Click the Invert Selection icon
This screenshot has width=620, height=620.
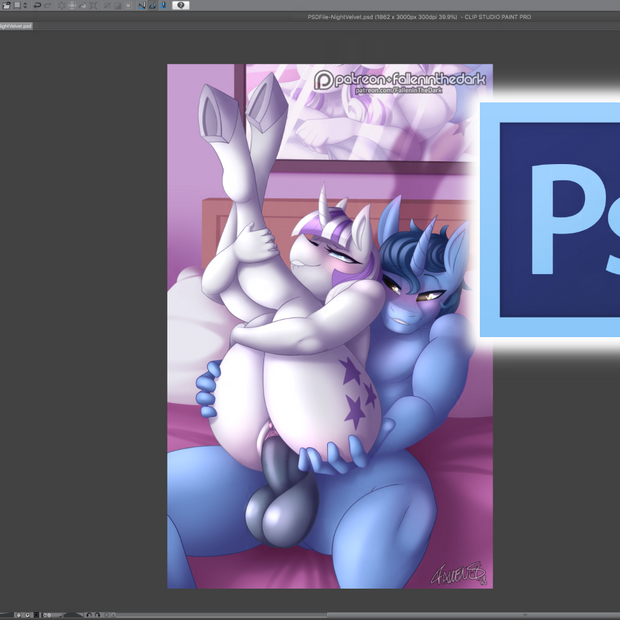click(118, 5)
